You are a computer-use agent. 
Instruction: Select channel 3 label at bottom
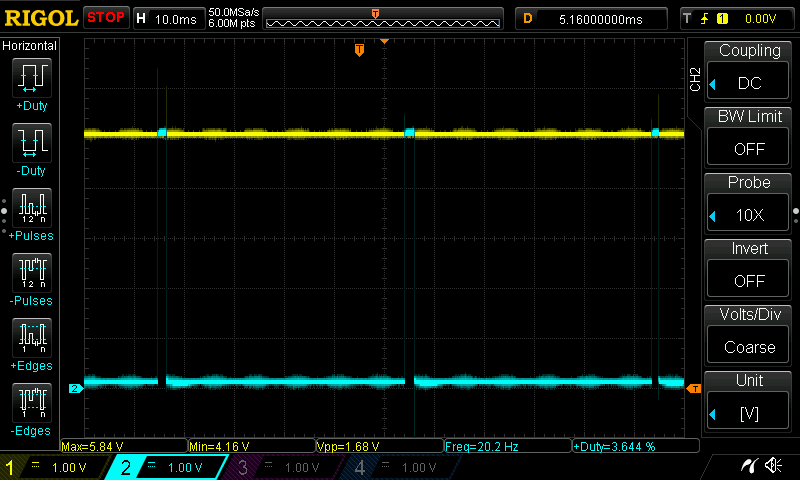[x=243, y=467]
